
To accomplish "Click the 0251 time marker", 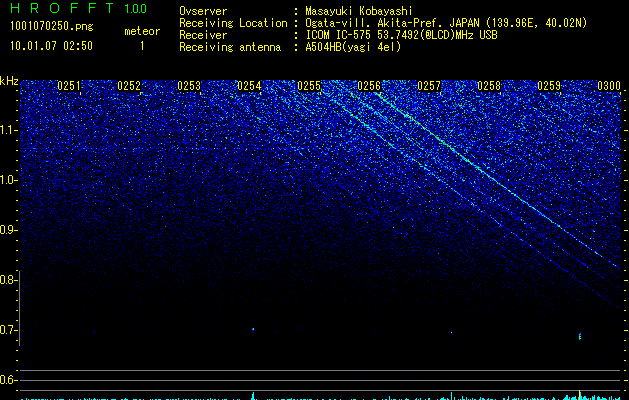I will coord(69,86).
